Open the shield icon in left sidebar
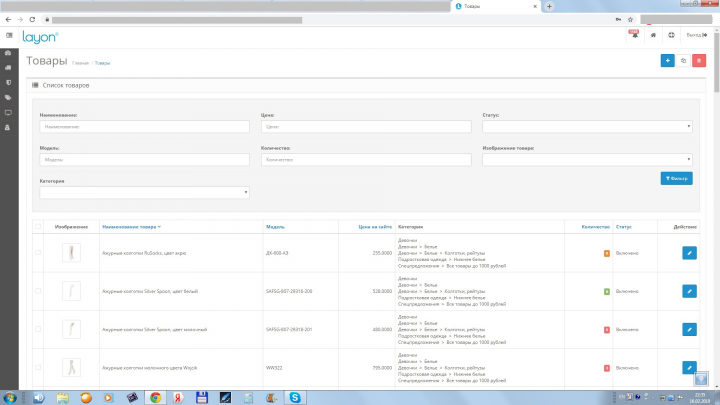The height and width of the screenshot is (405, 720). click(8, 83)
